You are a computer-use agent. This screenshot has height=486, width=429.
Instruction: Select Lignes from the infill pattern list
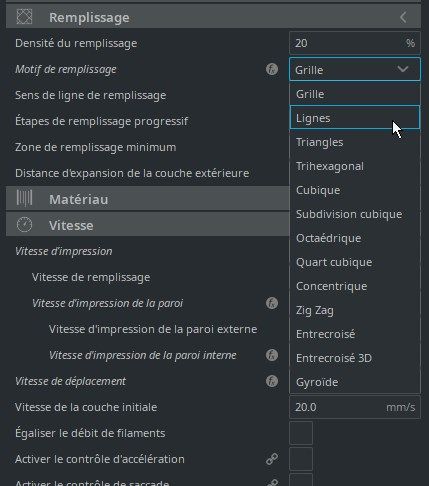[x=355, y=117]
